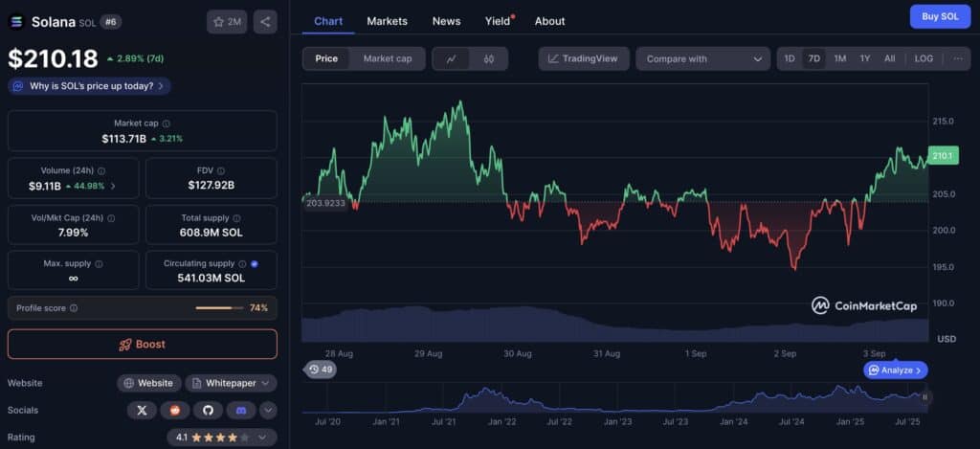Click the Analyze button
Image resolution: width=980 pixels, height=449 pixels.
pyautogui.click(x=896, y=370)
